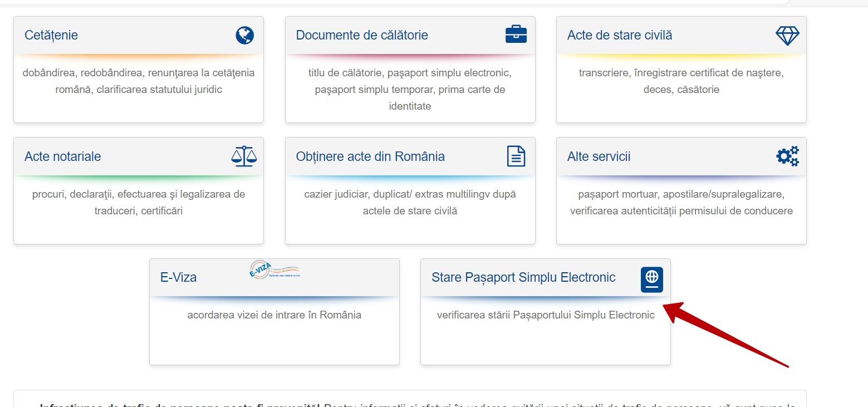Click the E-Viza title text
The height and width of the screenshot is (407, 868).
tap(178, 277)
